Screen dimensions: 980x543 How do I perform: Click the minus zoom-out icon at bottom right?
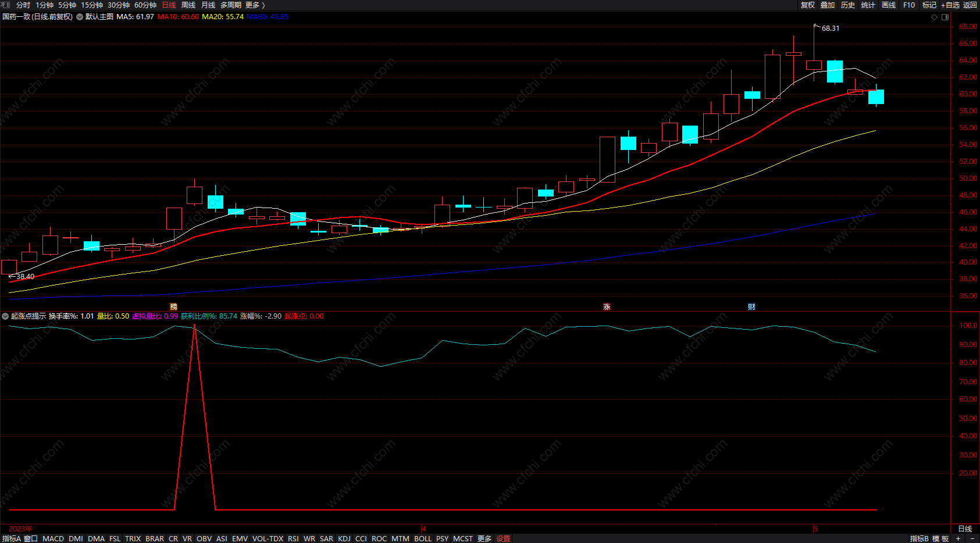[x=972, y=538]
